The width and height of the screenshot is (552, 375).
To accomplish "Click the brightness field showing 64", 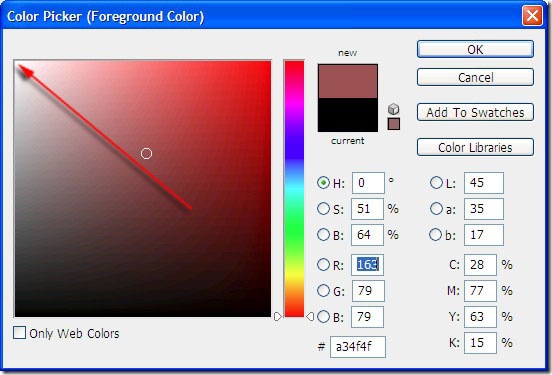I will [x=367, y=235].
